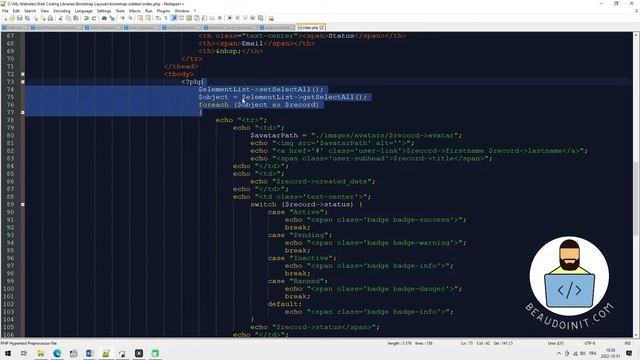Image resolution: width=640 pixels, height=360 pixels.
Task: Undo the last edit with the green arrow
Action: (x=86, y=18)
